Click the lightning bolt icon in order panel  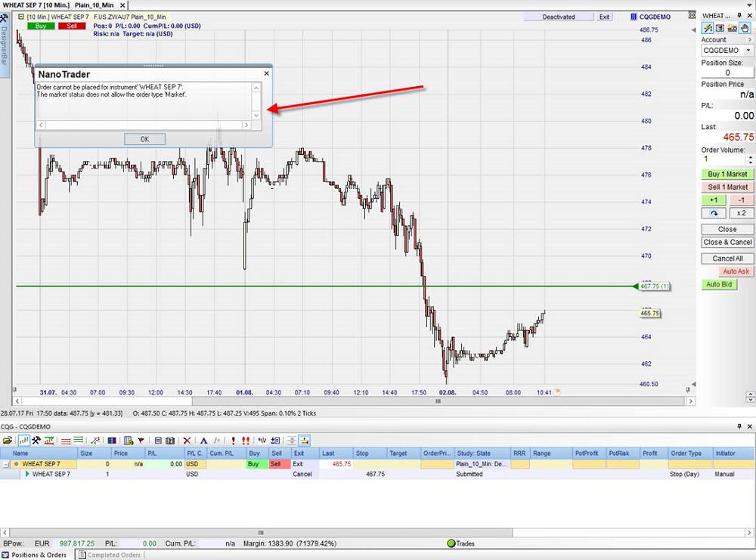tap(709, 28)
